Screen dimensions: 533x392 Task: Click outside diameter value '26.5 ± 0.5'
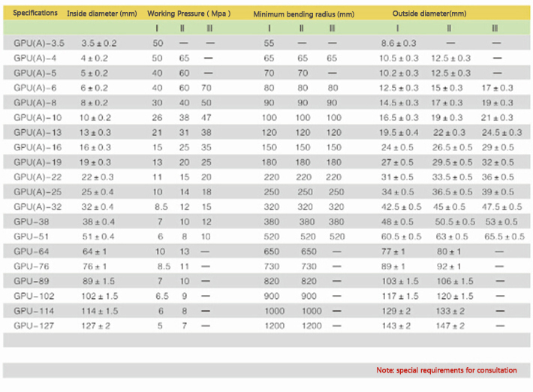pyautogui.click(x=452, y=147)
